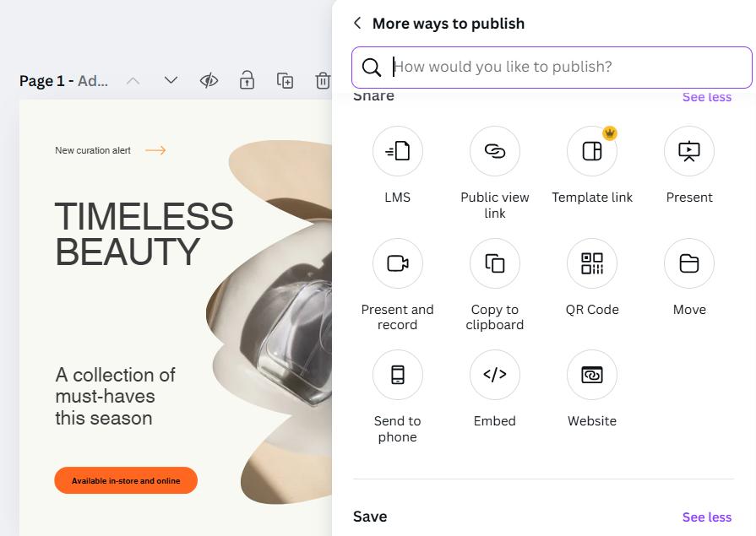The width and height of the screenshot is (756, 536).
Task: Open the Move to folder option
Action: (x=688, y=263)
